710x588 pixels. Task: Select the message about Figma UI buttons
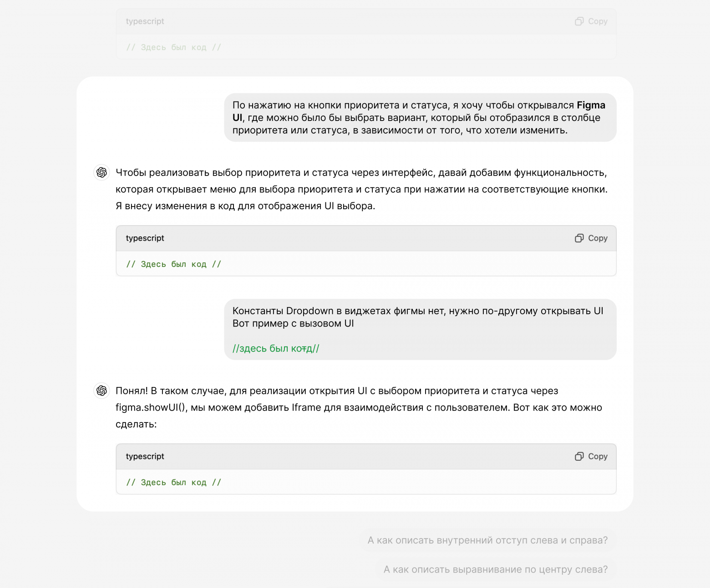420,118
